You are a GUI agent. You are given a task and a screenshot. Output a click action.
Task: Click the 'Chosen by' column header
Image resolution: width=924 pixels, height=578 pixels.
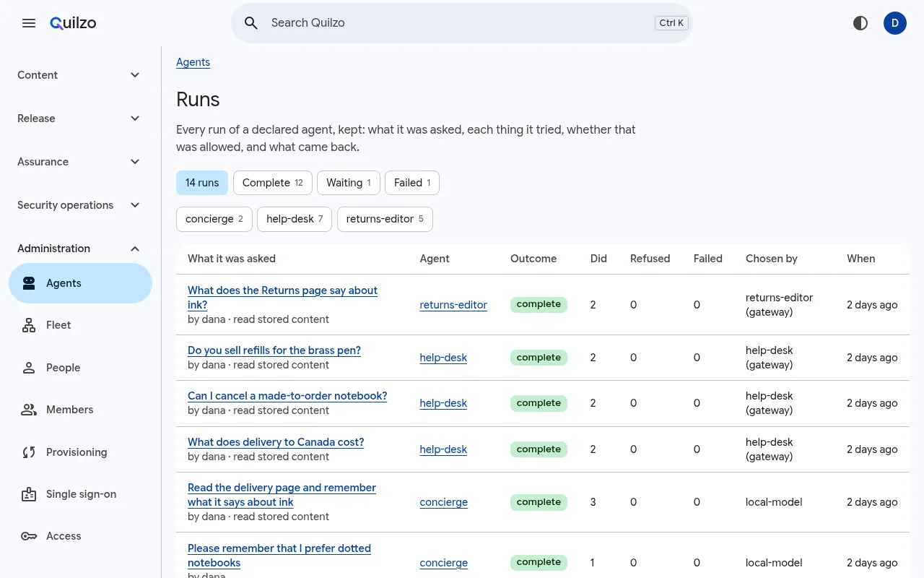point(772,259)
